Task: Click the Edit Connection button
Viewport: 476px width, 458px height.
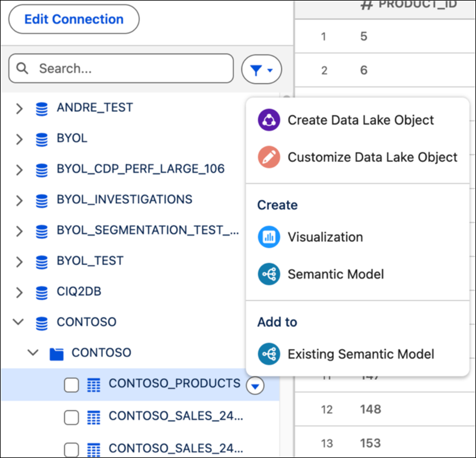Action: click(74, 19)
